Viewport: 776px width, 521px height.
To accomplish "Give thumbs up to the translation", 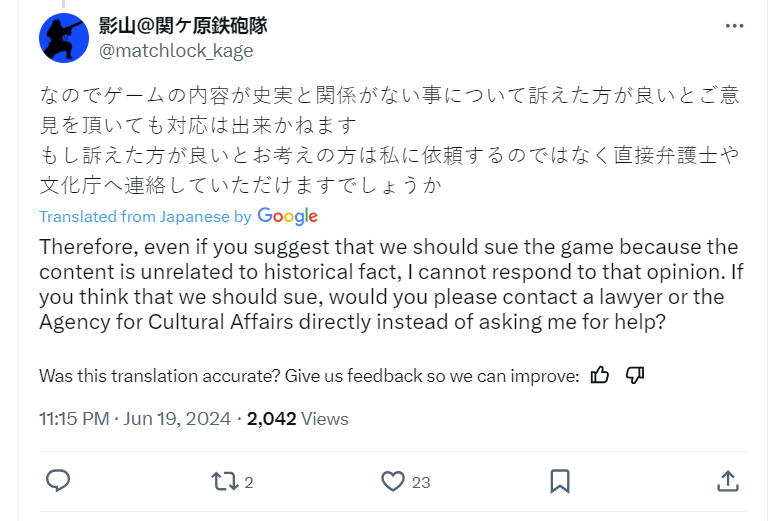I will [x=600, y=375].
